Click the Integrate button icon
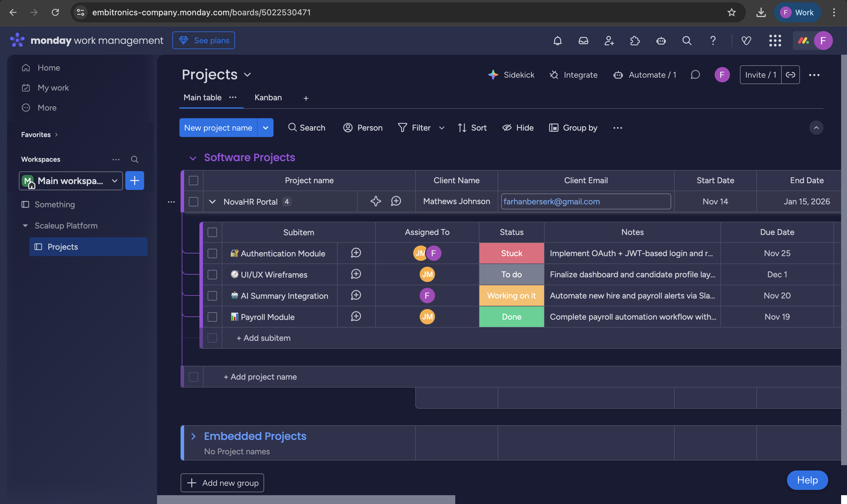847x504 pixels. pos(554,75)
